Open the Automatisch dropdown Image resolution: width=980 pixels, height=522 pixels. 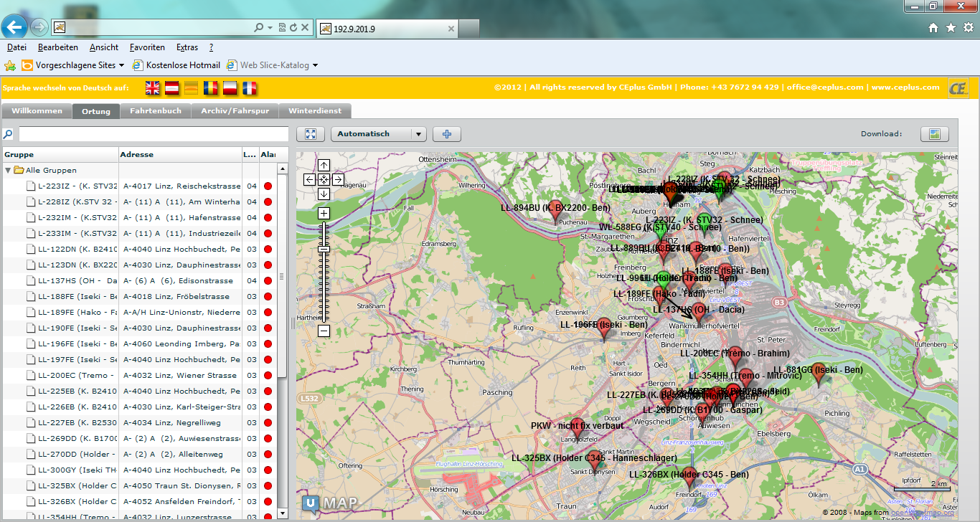click(x=419, y=134)
